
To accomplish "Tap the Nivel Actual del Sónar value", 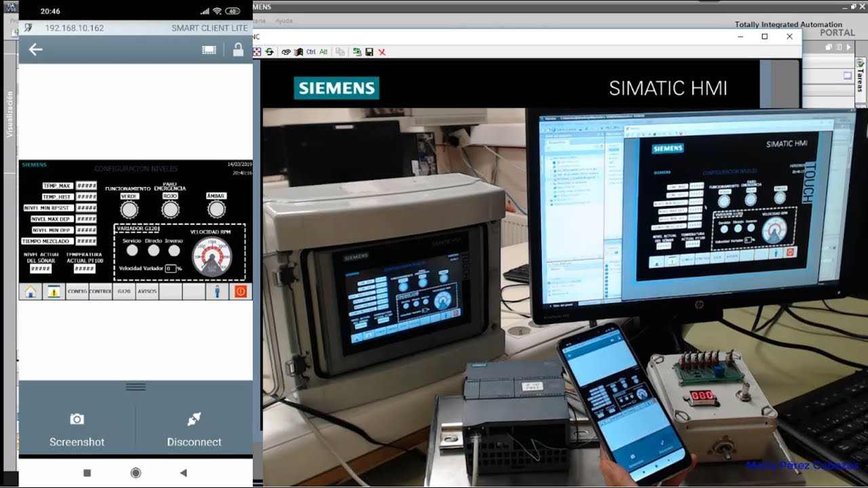I will [x=41, y=269].
